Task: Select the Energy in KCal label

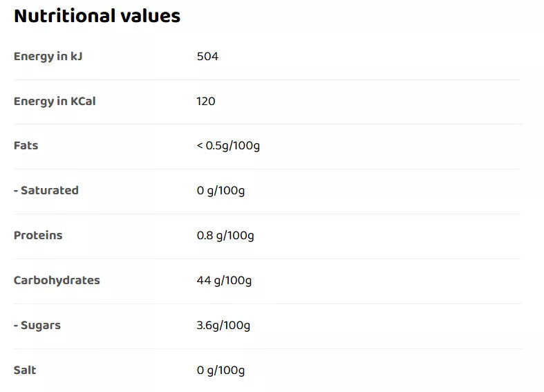Action: [55, 101]
